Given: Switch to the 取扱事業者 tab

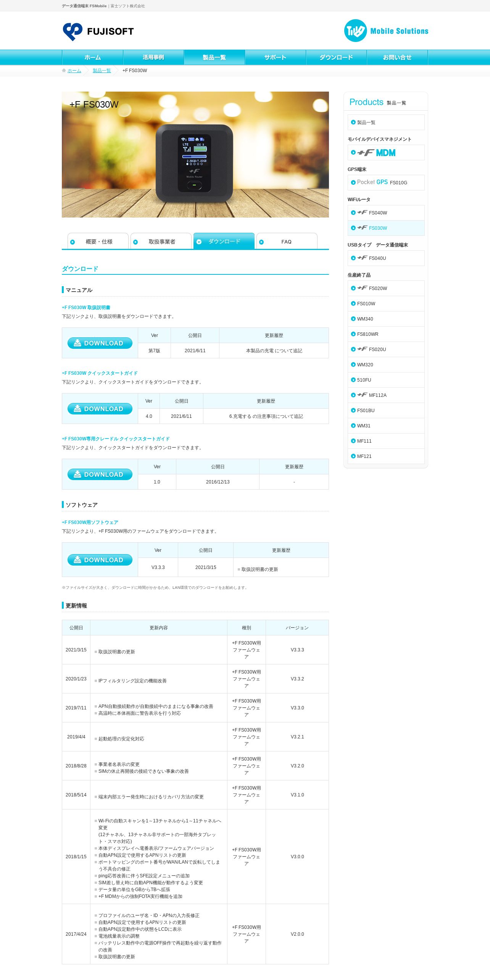Looking at the screenshot, I should (161, 241).
